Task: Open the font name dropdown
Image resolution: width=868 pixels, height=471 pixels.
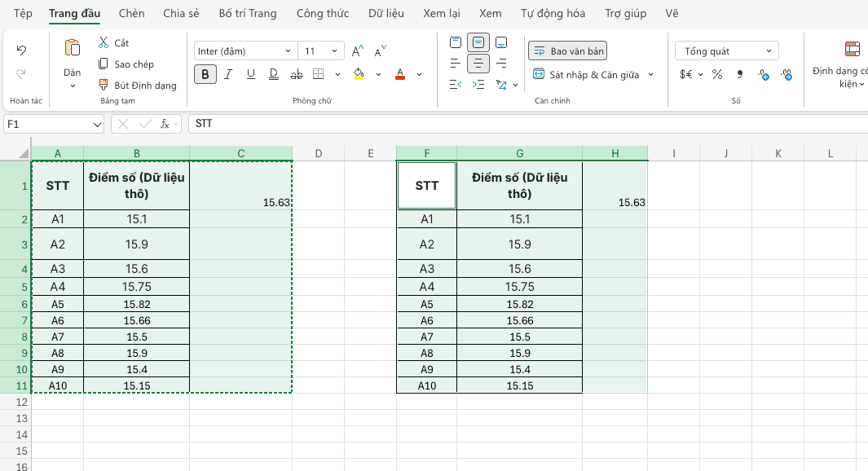Action: coord(288,51)
